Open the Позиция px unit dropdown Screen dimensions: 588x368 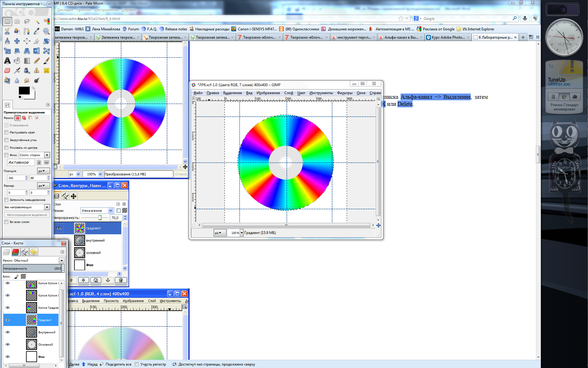(x=43, y=171)
